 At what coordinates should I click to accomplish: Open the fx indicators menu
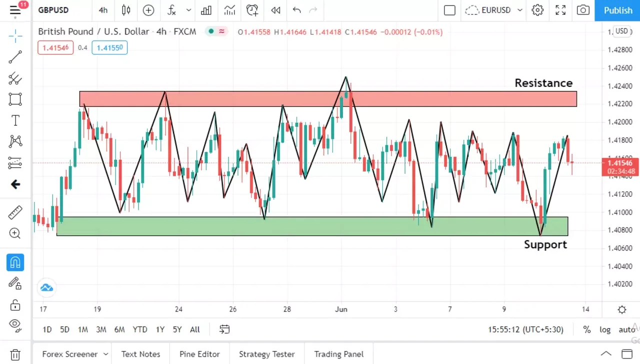point(171,10)
